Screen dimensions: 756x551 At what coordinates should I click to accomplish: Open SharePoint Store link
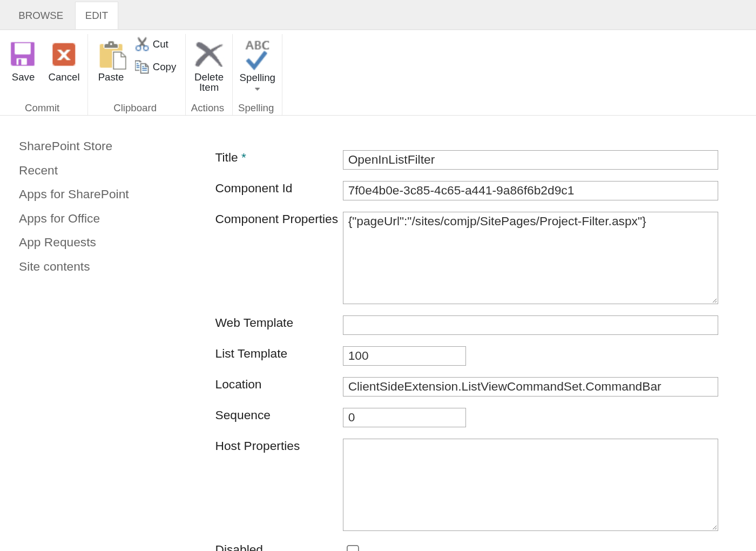[x=65, y=146]
